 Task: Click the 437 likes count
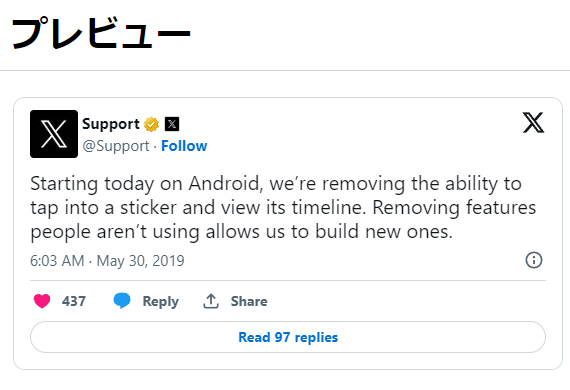click(x=74, y=301)
